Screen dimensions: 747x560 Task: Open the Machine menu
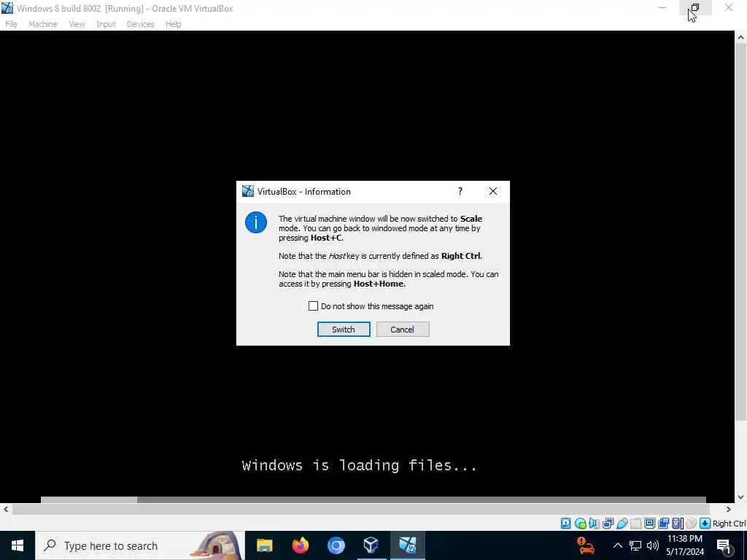[43, 24]
